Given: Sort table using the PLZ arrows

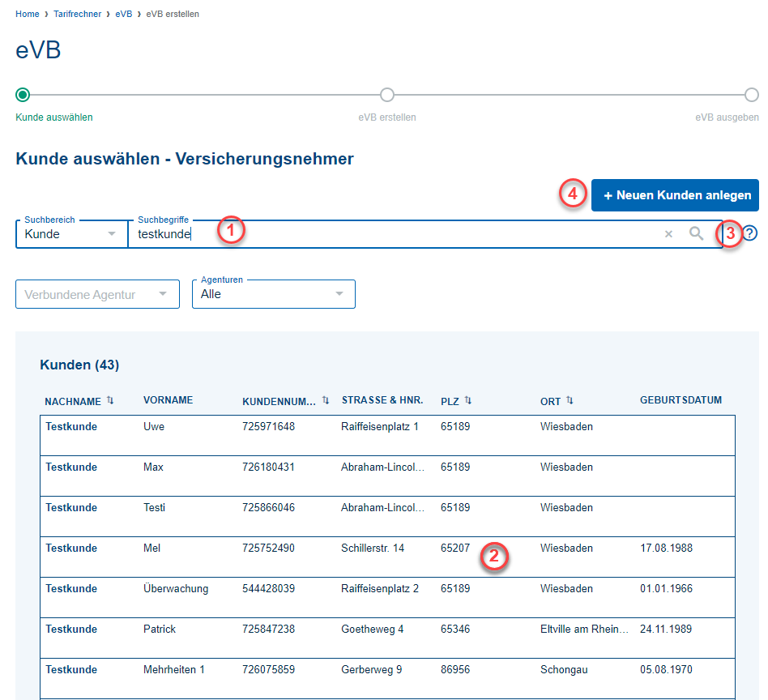Looking at the screenshot, I should [x=468, y=400].
